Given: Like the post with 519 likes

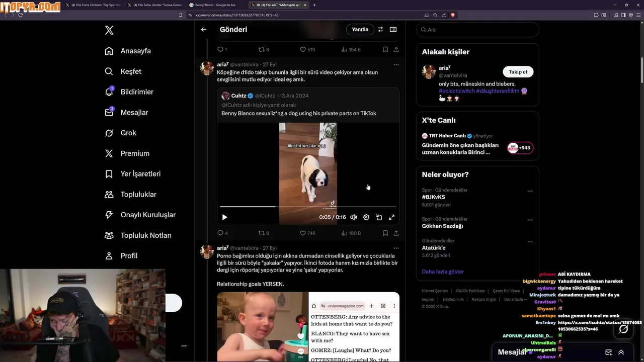Looking at the screenshot, I should (307, 50).
